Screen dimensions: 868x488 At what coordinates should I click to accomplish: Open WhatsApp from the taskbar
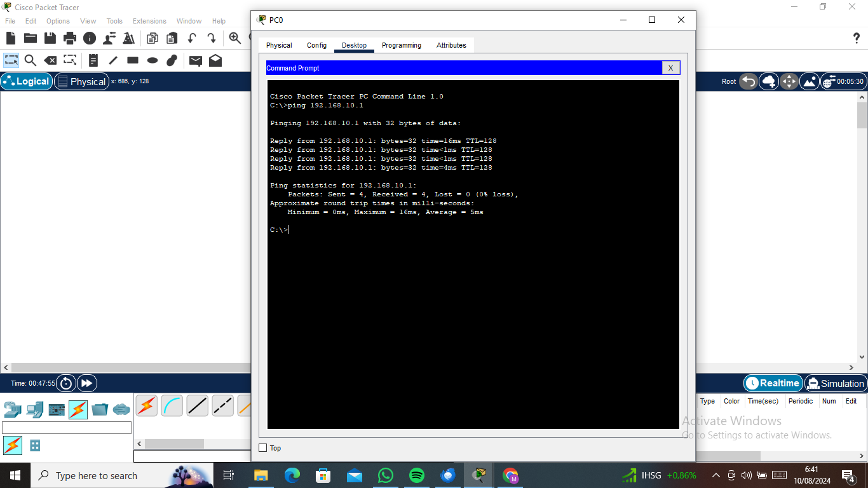[385, 475]
